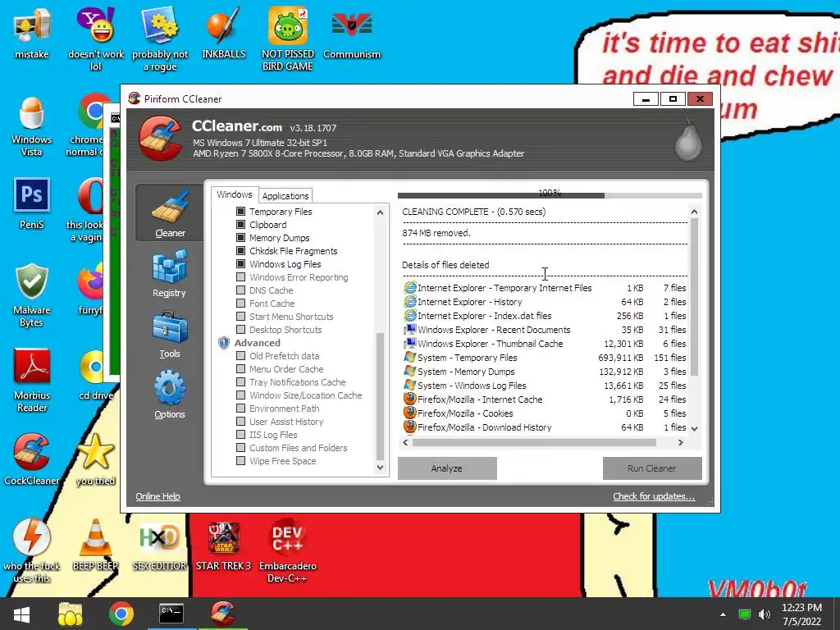Open the INKBALLS desktop icon
This screenshot has height=630, width=840.
(223, 33)
